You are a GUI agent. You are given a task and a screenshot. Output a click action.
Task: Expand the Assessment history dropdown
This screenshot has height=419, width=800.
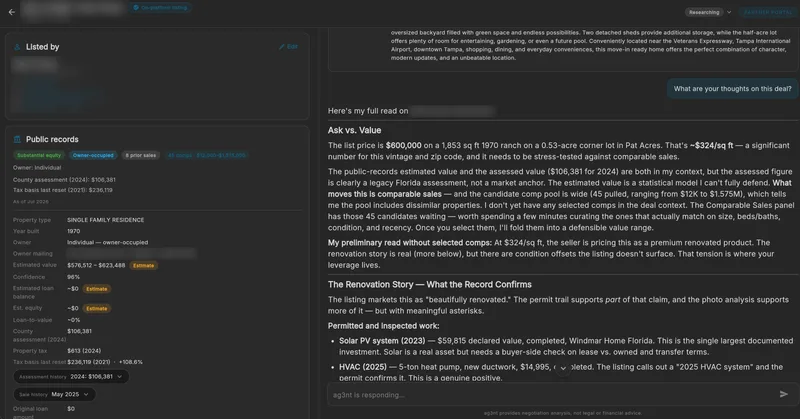[x=71, y=377]
